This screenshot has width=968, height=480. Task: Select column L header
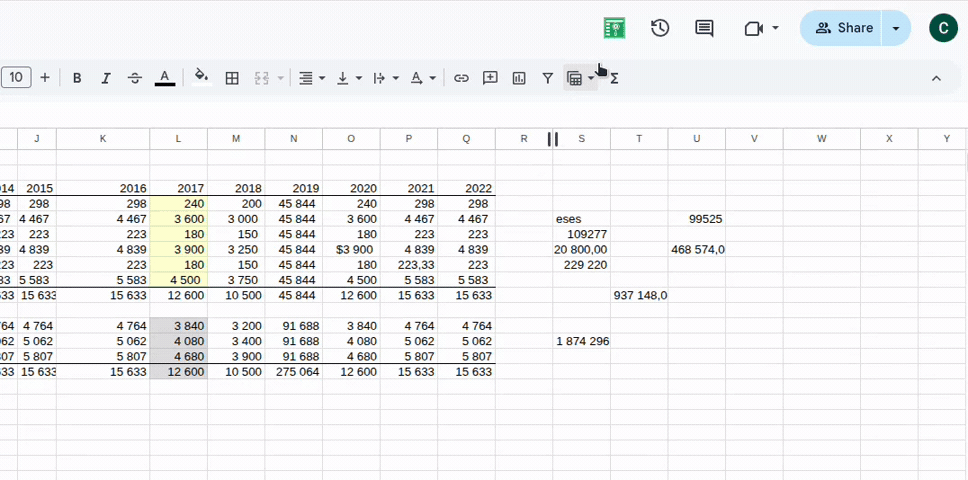[x=178, y=139]
